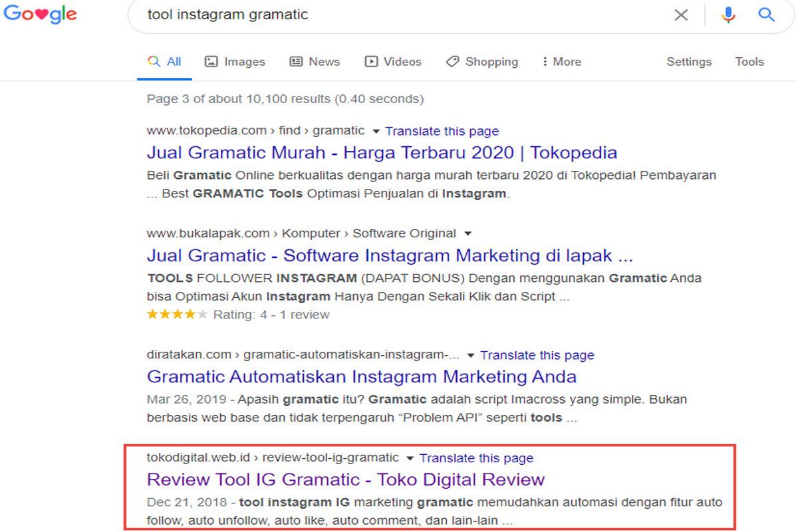
Task: Click the Shopping tab tag icon
Action: click(x=453, y=62)
